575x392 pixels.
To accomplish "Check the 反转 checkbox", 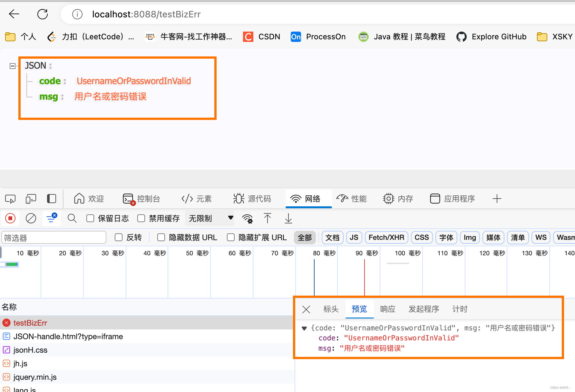I will (x=119, y=238).
